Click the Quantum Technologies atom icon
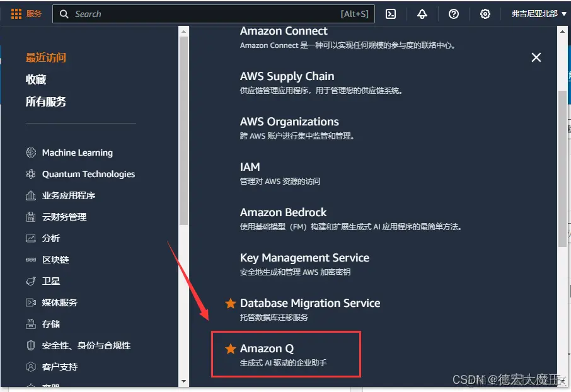The width and height of the screenshot is (571, 392). click(x=31, y=174)
